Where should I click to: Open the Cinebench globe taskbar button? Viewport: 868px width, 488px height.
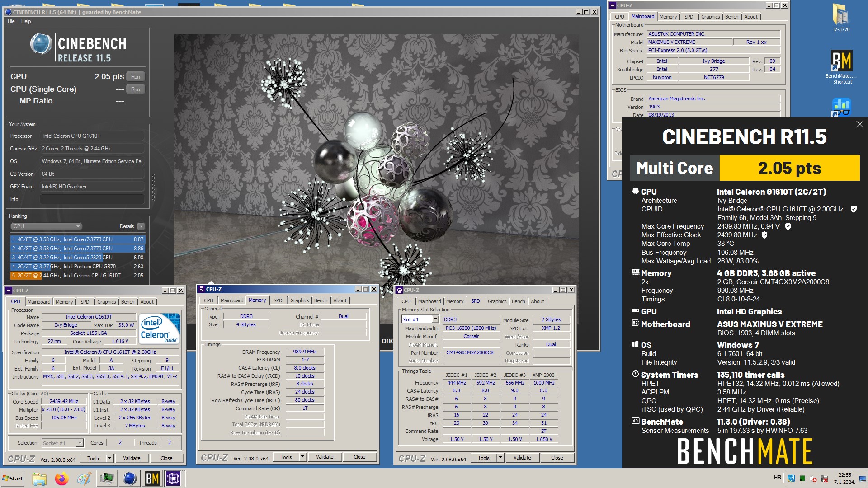tap(130, 478)
